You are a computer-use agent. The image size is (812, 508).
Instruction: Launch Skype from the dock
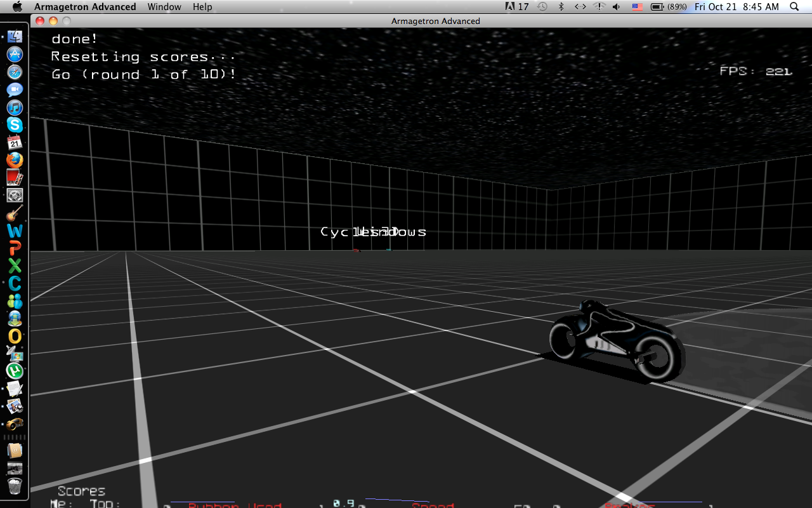15,125
